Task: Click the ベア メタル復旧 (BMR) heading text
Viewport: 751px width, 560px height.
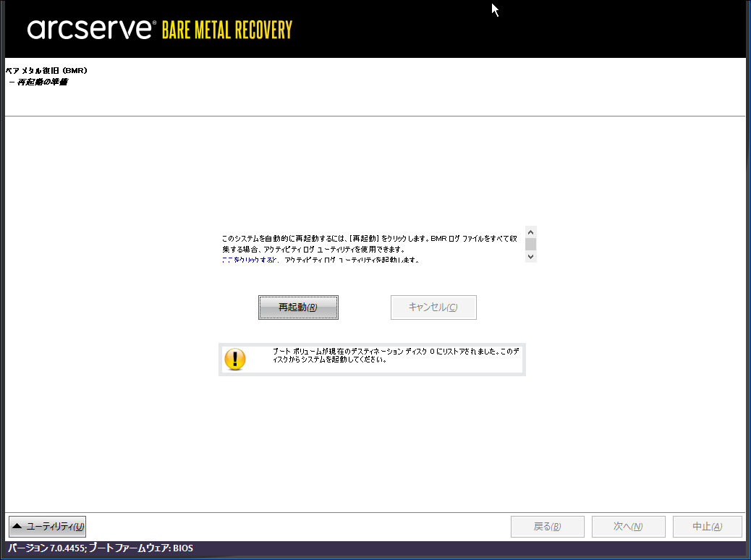Action: point(46,70)
